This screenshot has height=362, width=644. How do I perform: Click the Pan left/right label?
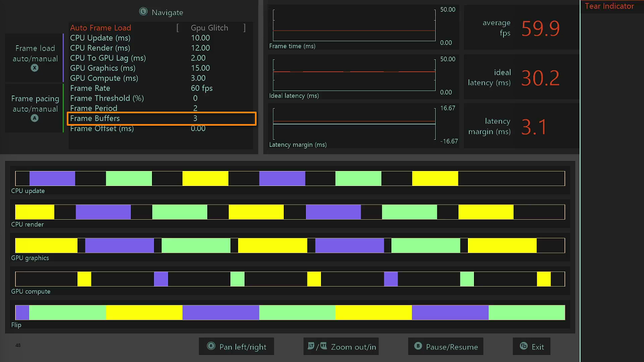[x=243, y=347]
